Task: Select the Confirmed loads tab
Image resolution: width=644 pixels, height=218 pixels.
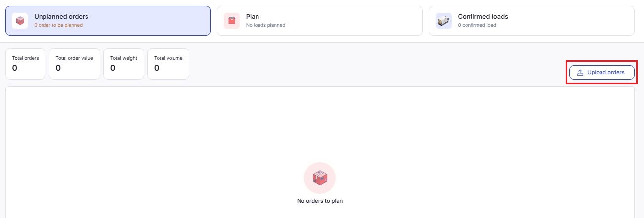Action: tap(531, 21)
